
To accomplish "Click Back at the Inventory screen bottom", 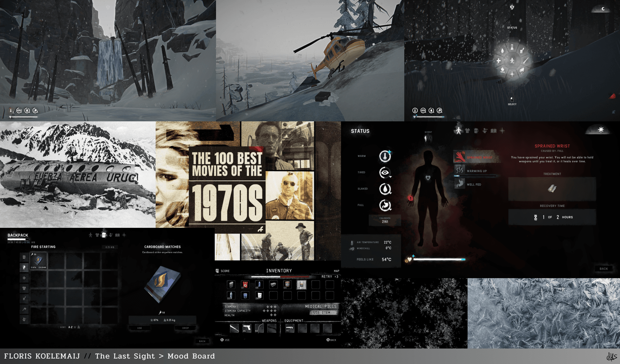I will point(331,340).
